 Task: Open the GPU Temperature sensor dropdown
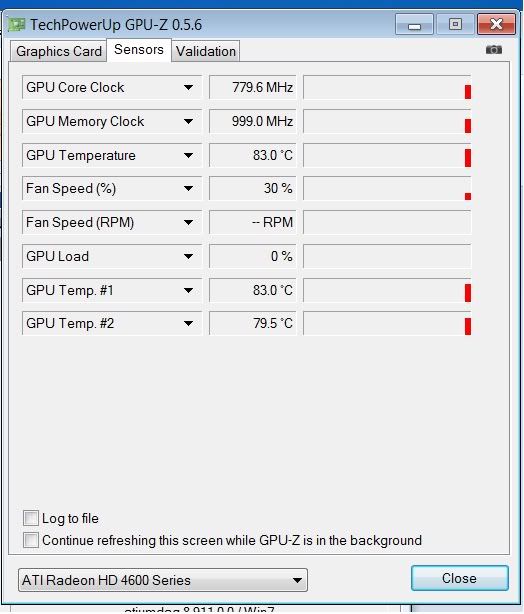tap(188, 155)
